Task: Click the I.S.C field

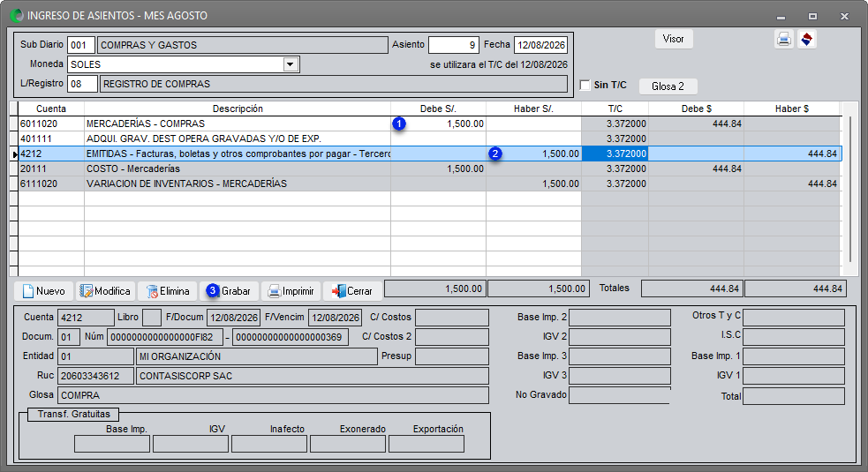Action: (794, 337)
